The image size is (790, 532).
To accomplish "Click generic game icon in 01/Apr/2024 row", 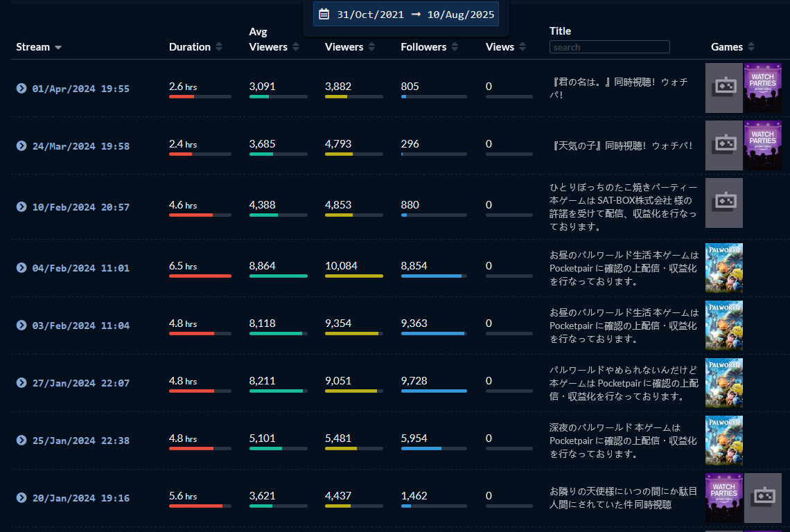I will pos(724,88).
